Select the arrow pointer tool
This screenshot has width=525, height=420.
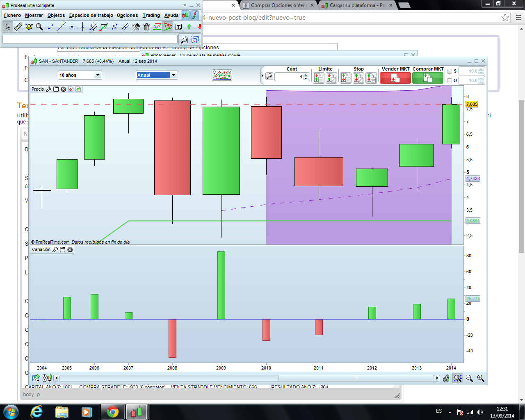pos(7,27)
